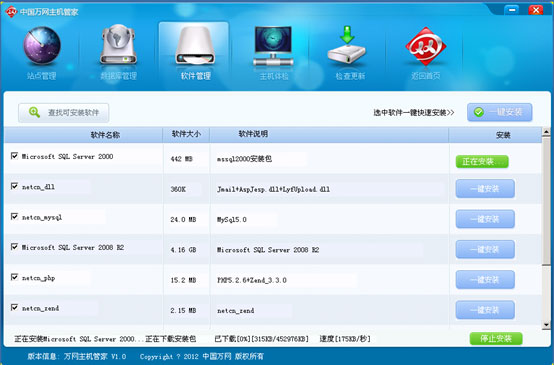
Task: Click the 返回首页 tab label
Action: (x=426, y=76)
